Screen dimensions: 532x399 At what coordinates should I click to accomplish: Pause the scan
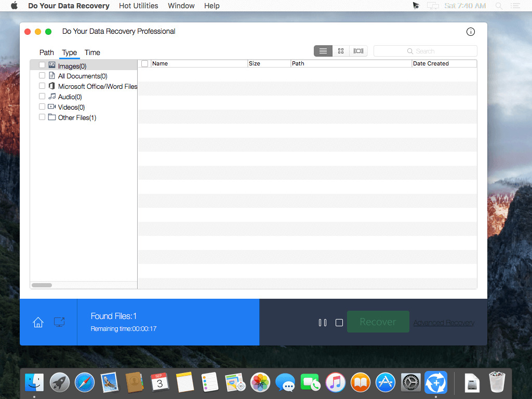(x=322, y=323)
